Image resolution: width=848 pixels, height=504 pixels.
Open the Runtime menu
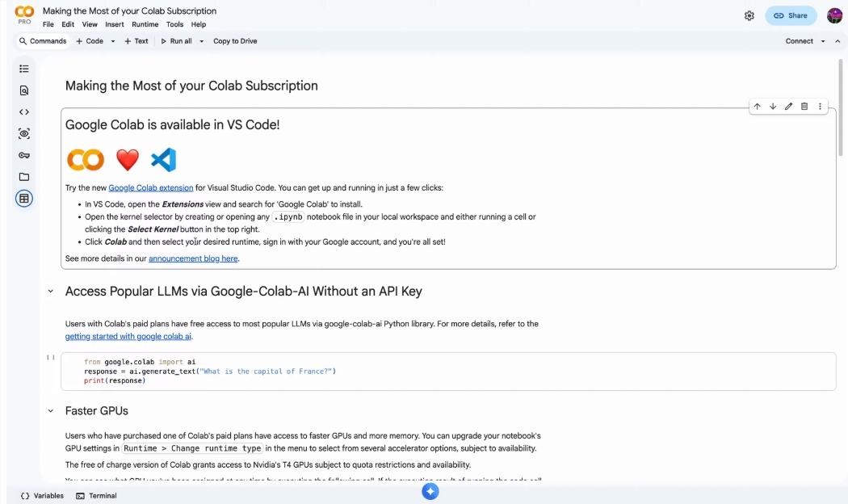[x=145, y=24]
